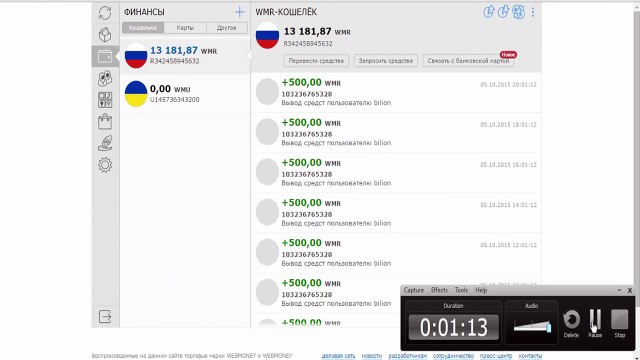This screenshot has height=360, width=640.
Task: Click the 0:01:13 duration display
Action: click(453, 327)
